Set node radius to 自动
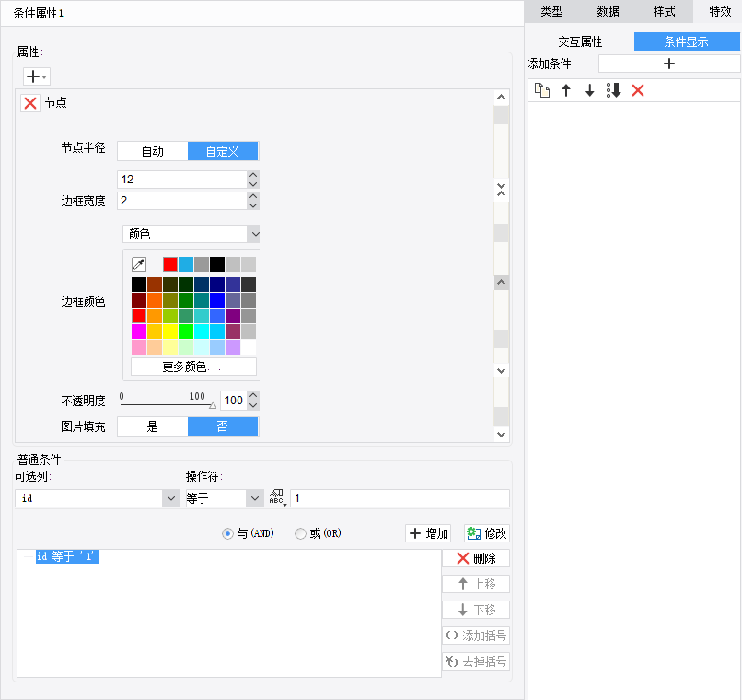The height and width of the screenshot is (700, 742). click(x=153, y=151)
